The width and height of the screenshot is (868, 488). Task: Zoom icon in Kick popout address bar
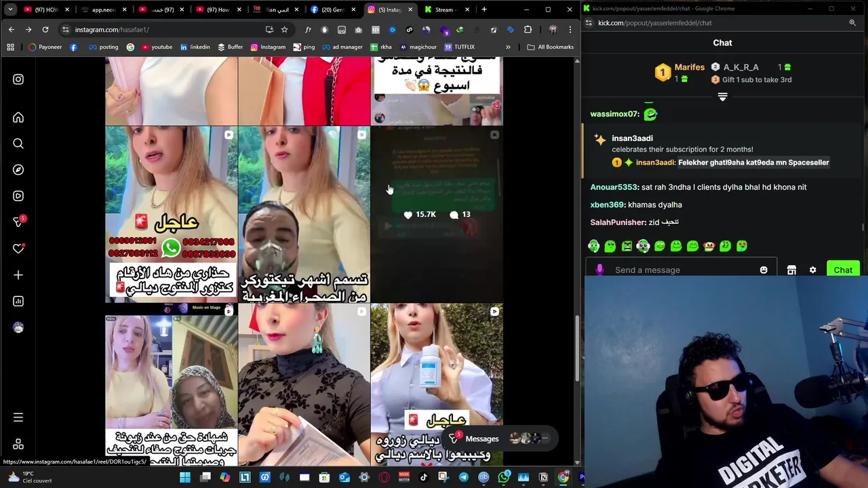click(x=852, y=23)
